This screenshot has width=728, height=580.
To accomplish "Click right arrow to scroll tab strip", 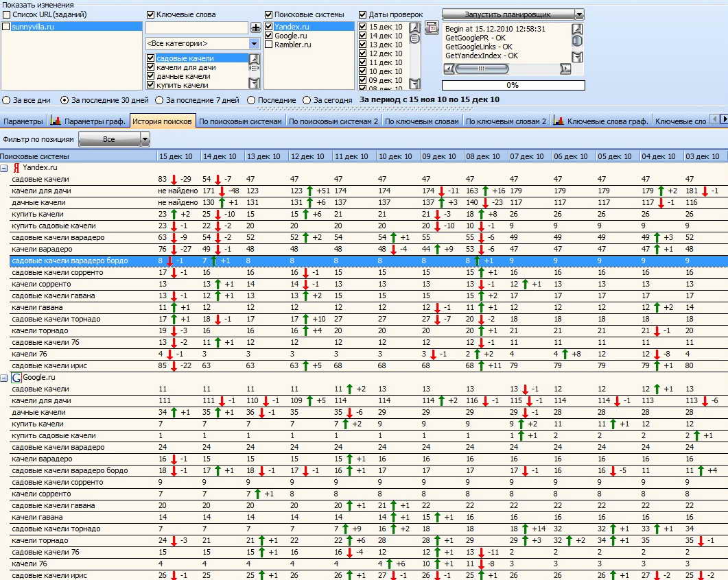I will click(x=723, y=119).
